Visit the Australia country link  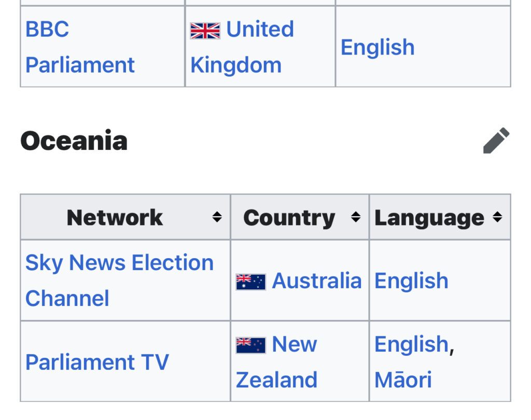(x=317, y=281)
